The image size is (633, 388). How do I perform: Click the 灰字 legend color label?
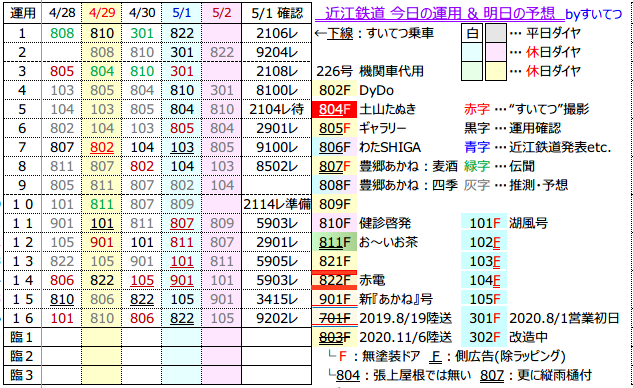[x=477, y=185]
